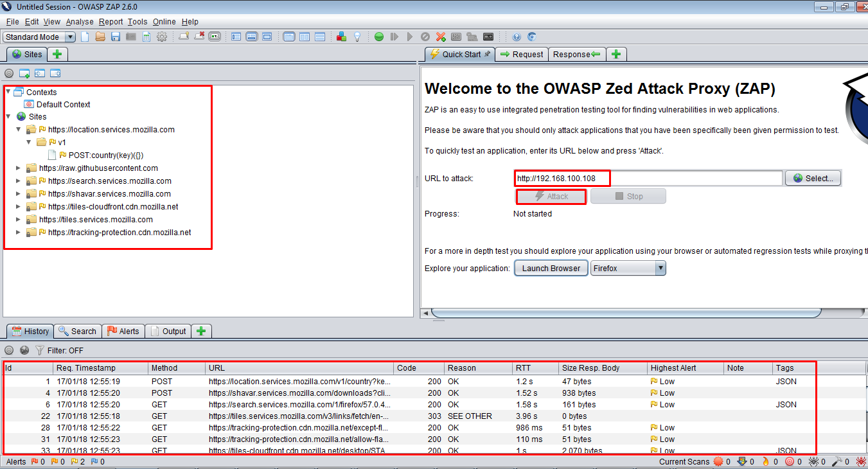The image size is (868, 469).
Task: Click the Launch Browser button
Action: [x=551, y=268]
